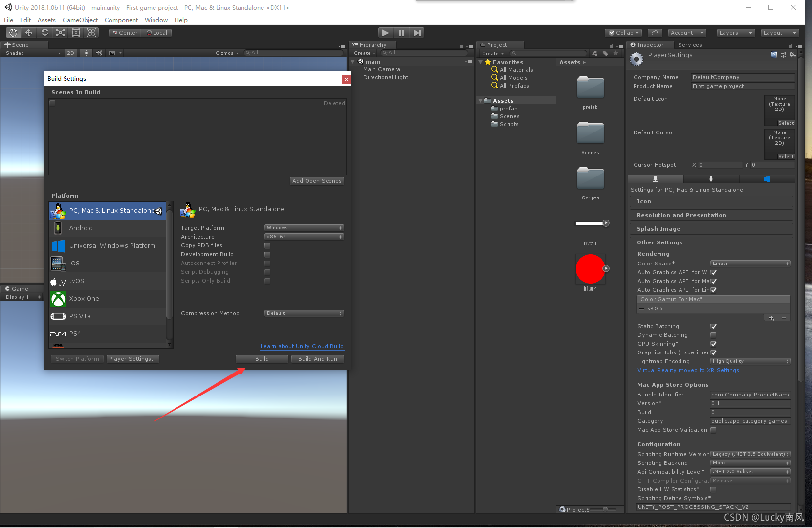Toggle scene audio speaker icon
This screenshot has width=812, height=528.
coord(99,53)
